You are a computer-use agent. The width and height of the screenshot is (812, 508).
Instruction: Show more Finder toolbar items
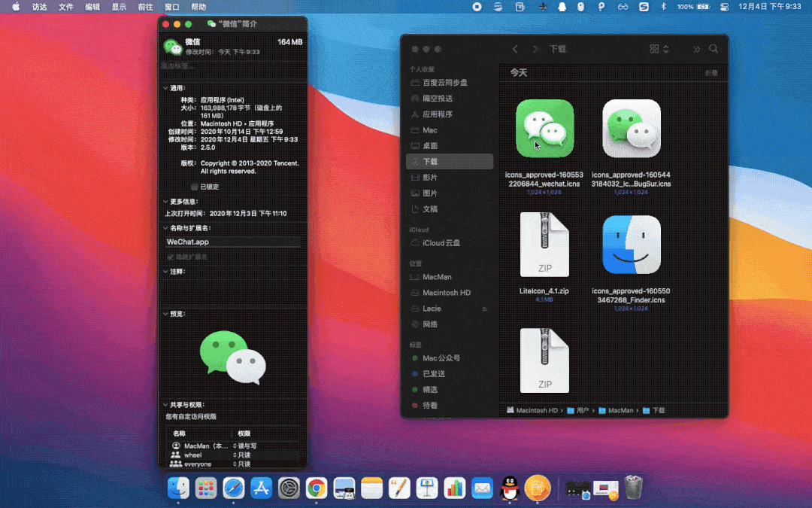click(696, 49)
